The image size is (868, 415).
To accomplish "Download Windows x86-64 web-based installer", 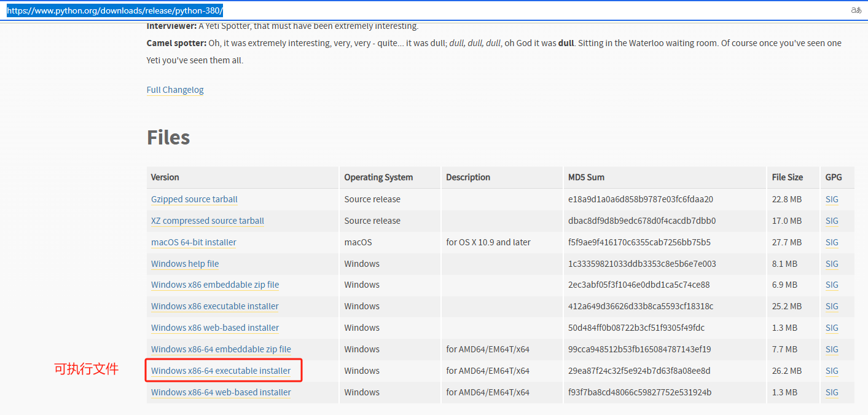I will coord(221,392).
